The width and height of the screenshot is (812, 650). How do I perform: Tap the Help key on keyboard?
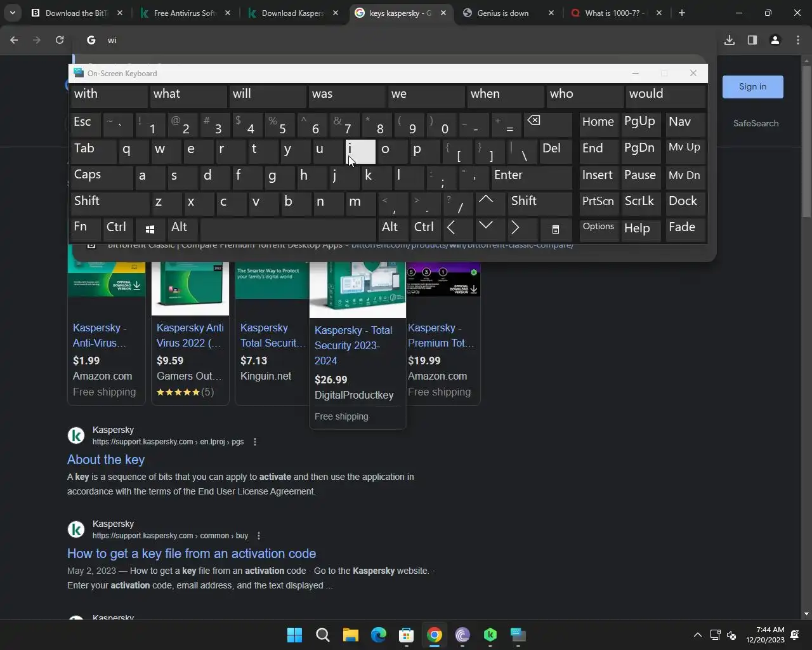(641, 229)
